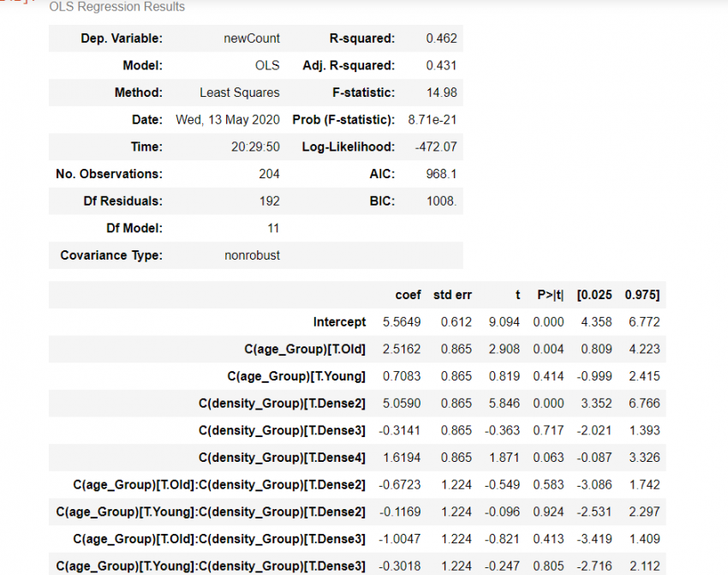
Task: Click the coef column header
Action: (x=408, y=295)
